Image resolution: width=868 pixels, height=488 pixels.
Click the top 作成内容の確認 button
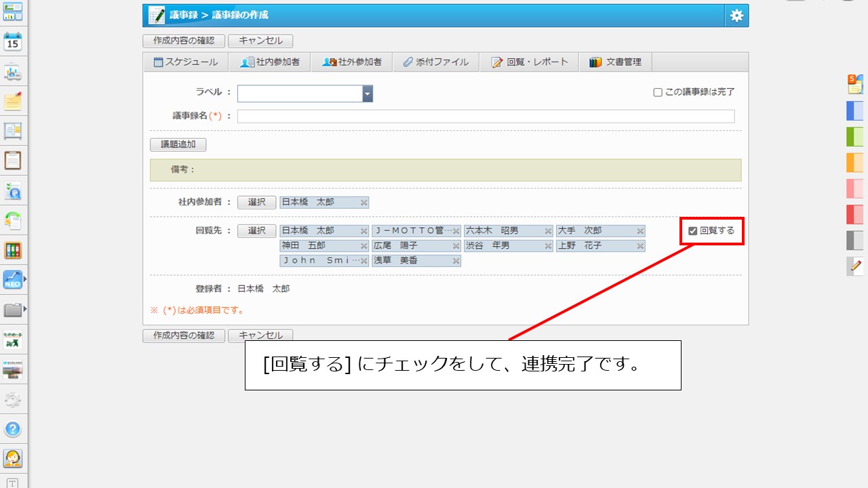(x=183, y=41)
